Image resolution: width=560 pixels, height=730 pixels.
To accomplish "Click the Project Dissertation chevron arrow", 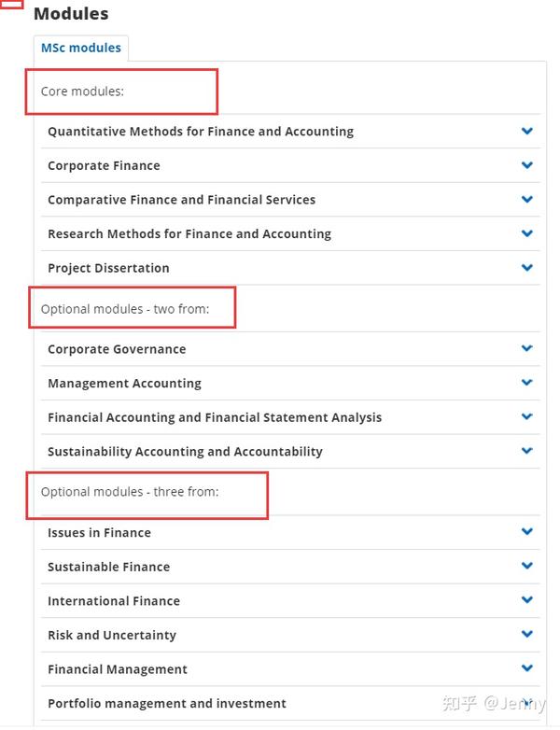I will pyautogui.click(x=527, y=268).
